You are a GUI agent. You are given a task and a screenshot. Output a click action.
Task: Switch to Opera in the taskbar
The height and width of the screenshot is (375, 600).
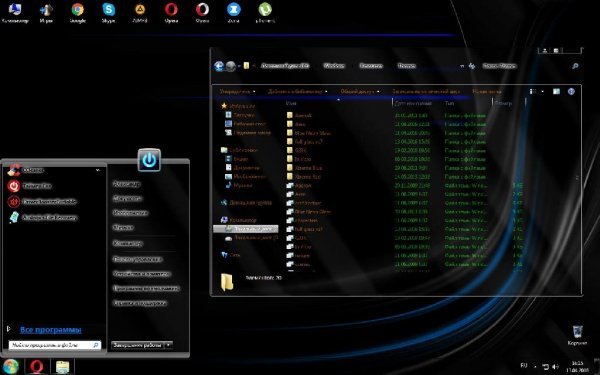coord(37,367)
